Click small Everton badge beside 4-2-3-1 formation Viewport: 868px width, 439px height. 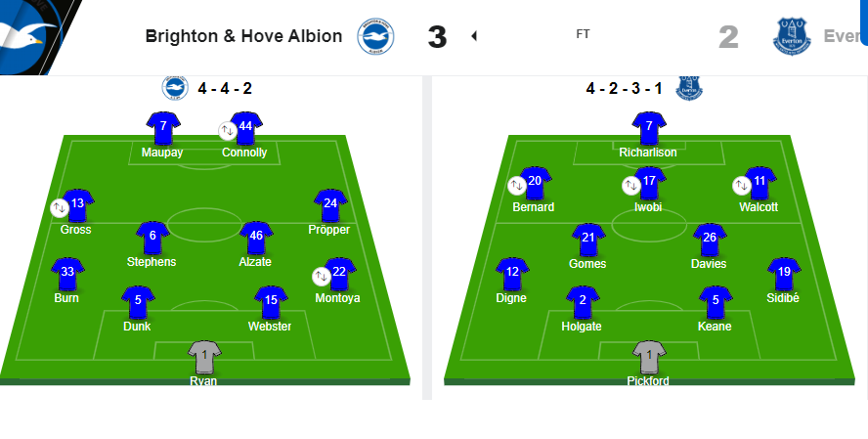pyautogui.click(x=689, y=88)
